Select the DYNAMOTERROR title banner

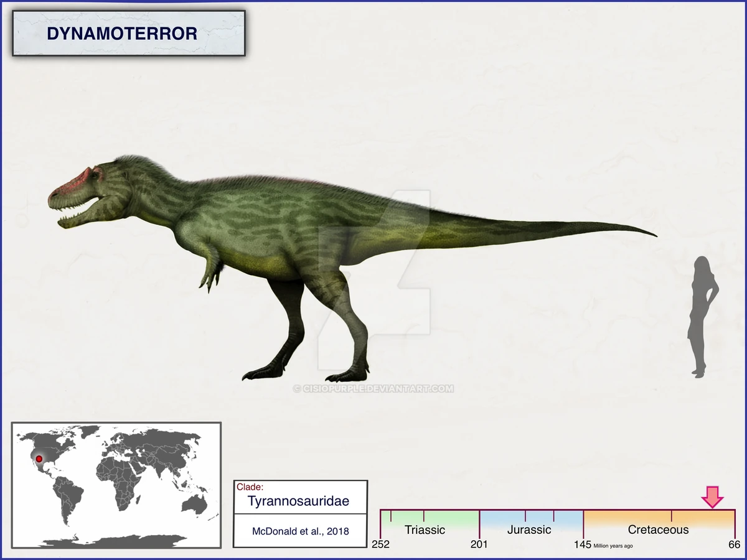122,34
